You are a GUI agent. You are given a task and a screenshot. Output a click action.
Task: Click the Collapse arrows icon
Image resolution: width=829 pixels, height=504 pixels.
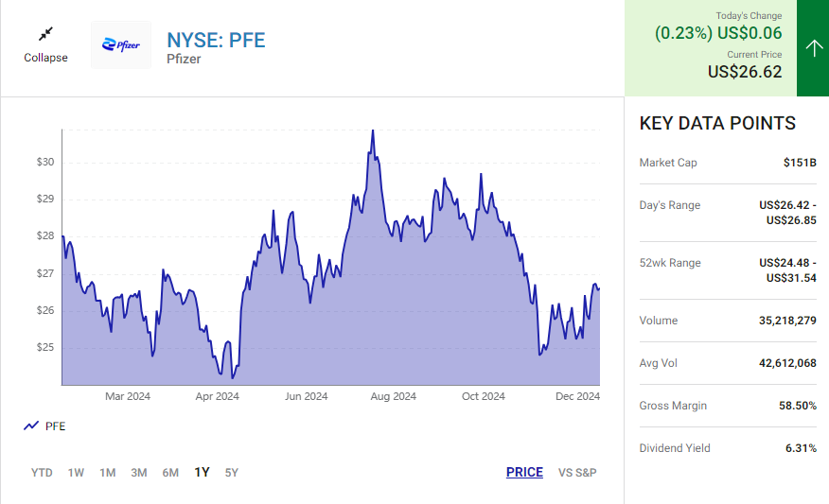[x=46, y=34]
